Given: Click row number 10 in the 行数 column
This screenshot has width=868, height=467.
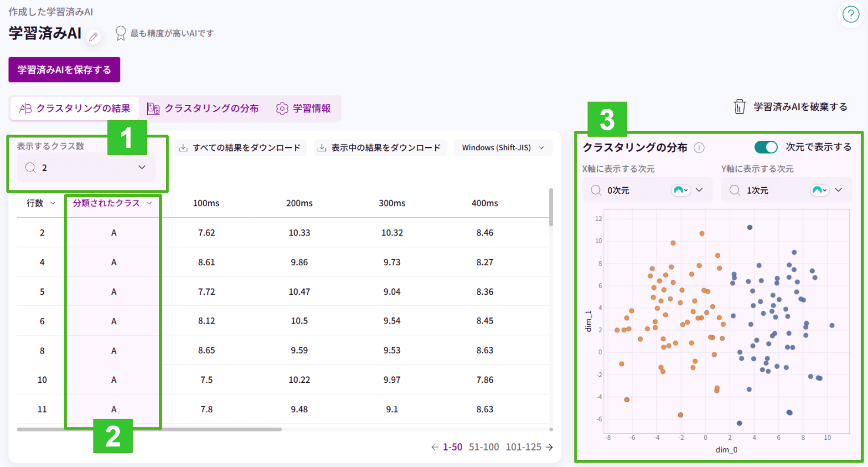Looking at the screenshot, I should click(42, 380).
